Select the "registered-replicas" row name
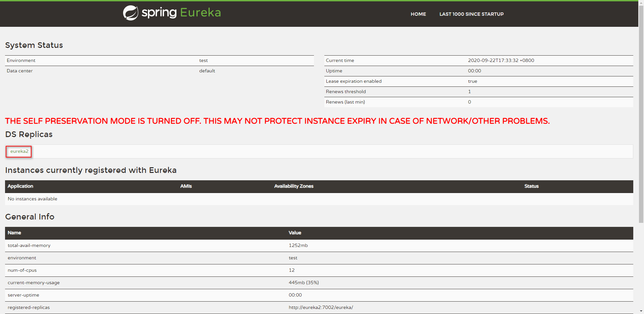This screenshot has height=314, width=644. coord(29,308)
